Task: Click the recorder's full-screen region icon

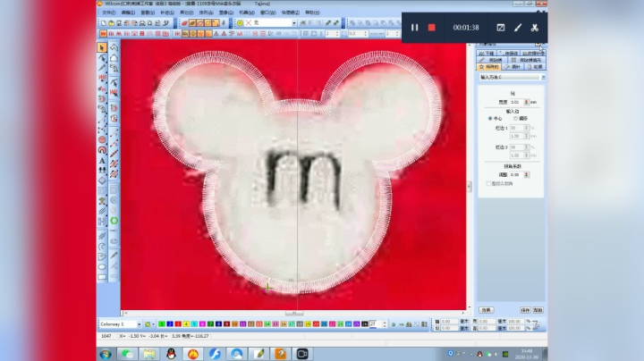Action: [500, 28]
